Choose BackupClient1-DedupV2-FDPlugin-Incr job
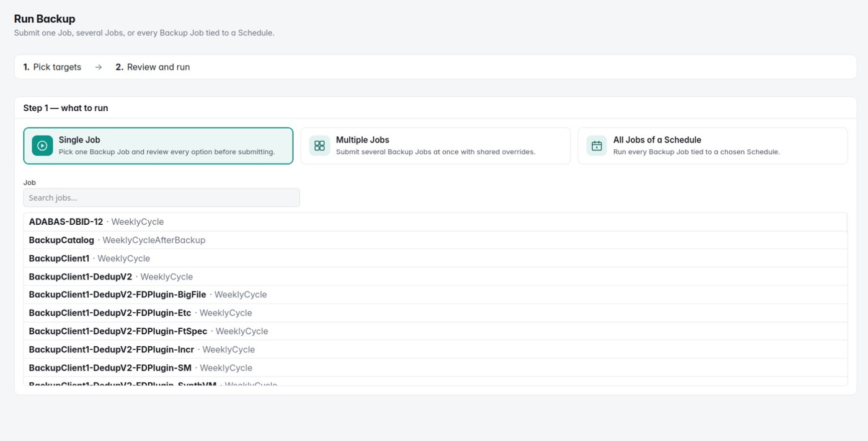The width and height of the screenshot is (868, 441). click(x=435, y=349)
